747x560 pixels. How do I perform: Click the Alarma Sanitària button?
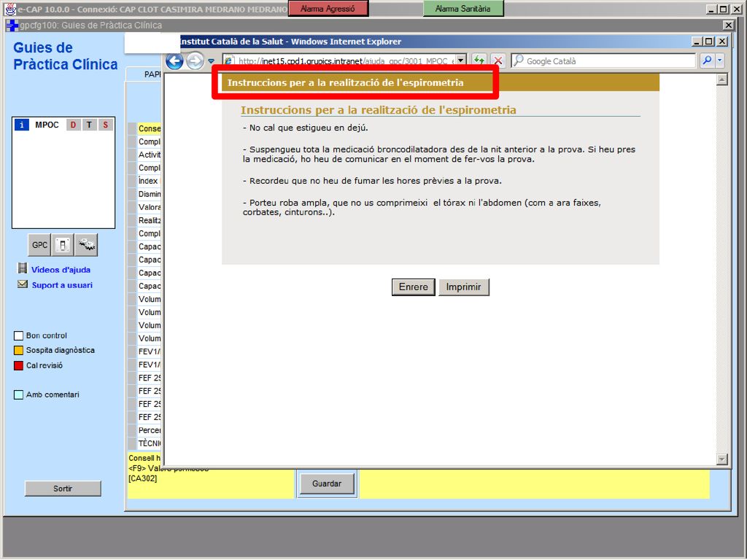[462, 9]
